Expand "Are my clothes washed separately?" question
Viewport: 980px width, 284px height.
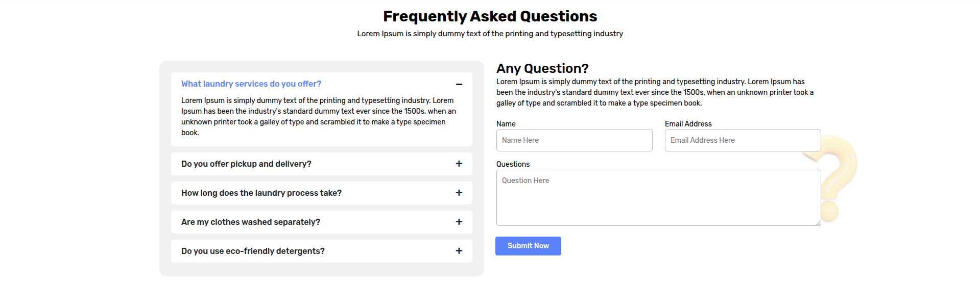point(250,222)
